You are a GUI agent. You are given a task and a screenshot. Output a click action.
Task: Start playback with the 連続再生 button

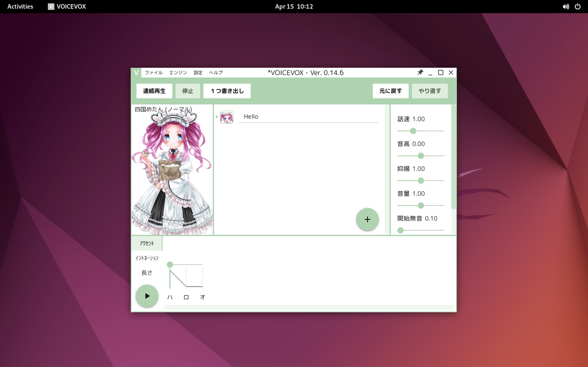[154, 91]
